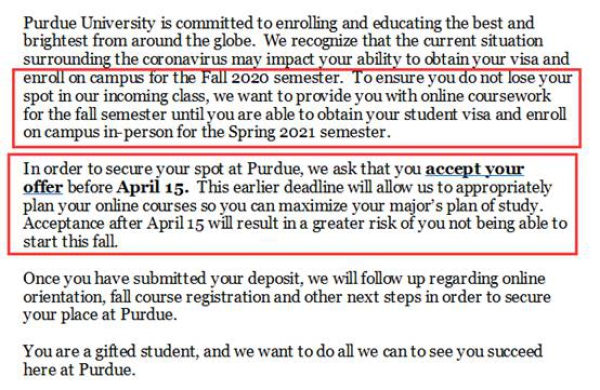Image resolution: width=600 pixels, height=390 pixels.
Task: Click 'Purdue University' at the start of the letter
Action: click(x=89, y=23)
